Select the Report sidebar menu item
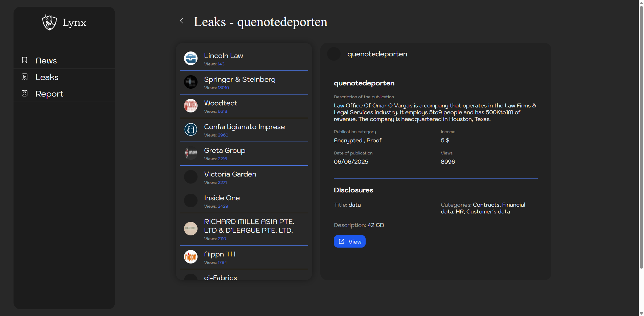Viewport: 644px width, 316px height. coord(49,94)
